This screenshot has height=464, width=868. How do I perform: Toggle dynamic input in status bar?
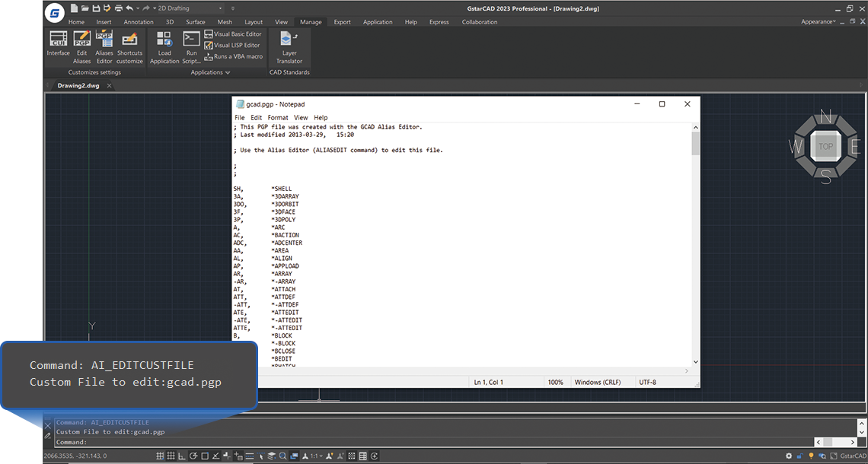click(x=238, y=456)
